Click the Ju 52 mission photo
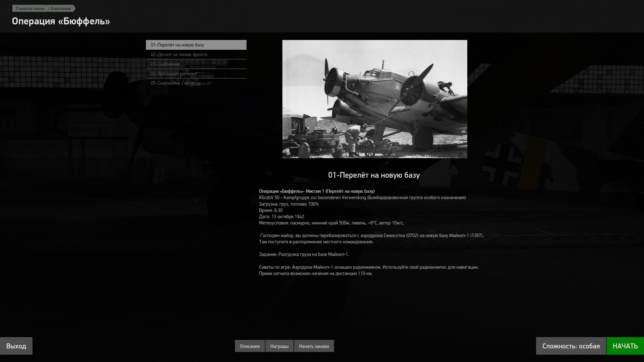 point(375,99)
